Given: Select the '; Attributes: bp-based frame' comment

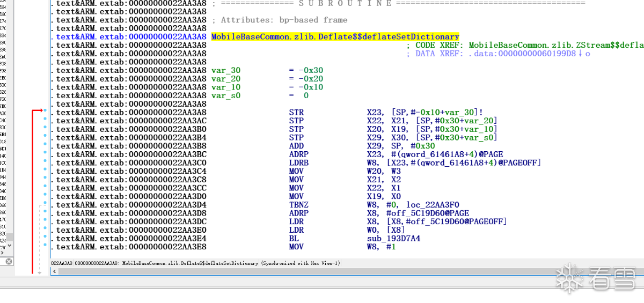Looking at the screenshot, I should (279, 20).
